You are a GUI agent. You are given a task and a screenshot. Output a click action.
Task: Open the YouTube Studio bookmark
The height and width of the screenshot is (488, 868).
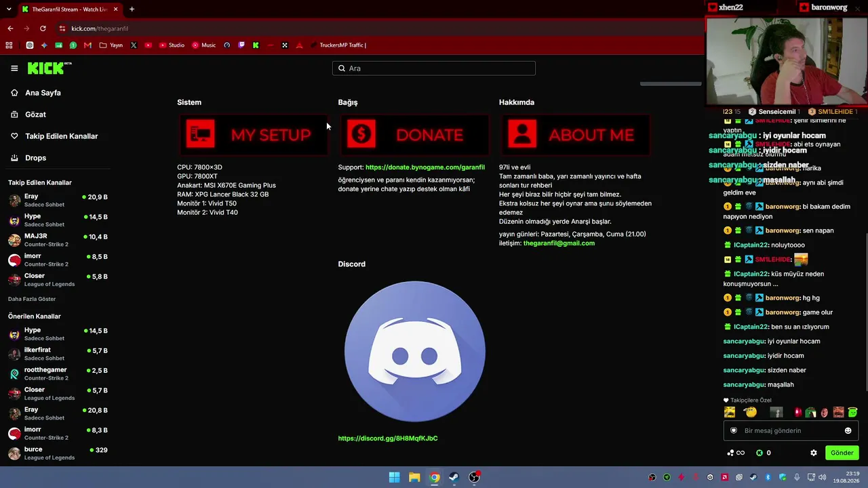(x=172, y=45)
